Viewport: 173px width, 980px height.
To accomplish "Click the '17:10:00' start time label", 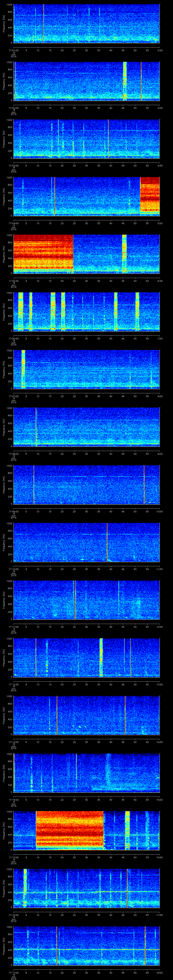I will coord(13,569).
